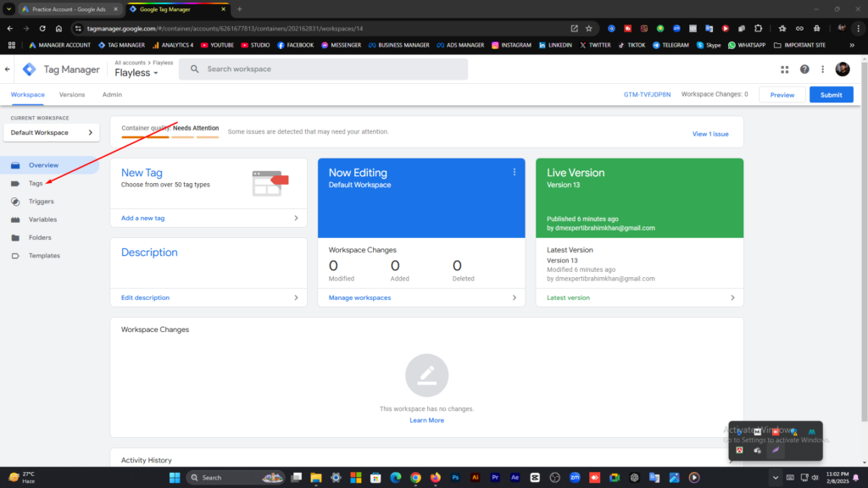Click the Preview button
The height and width of the screenshot is (488, 868).
click(x=782, y=95)
